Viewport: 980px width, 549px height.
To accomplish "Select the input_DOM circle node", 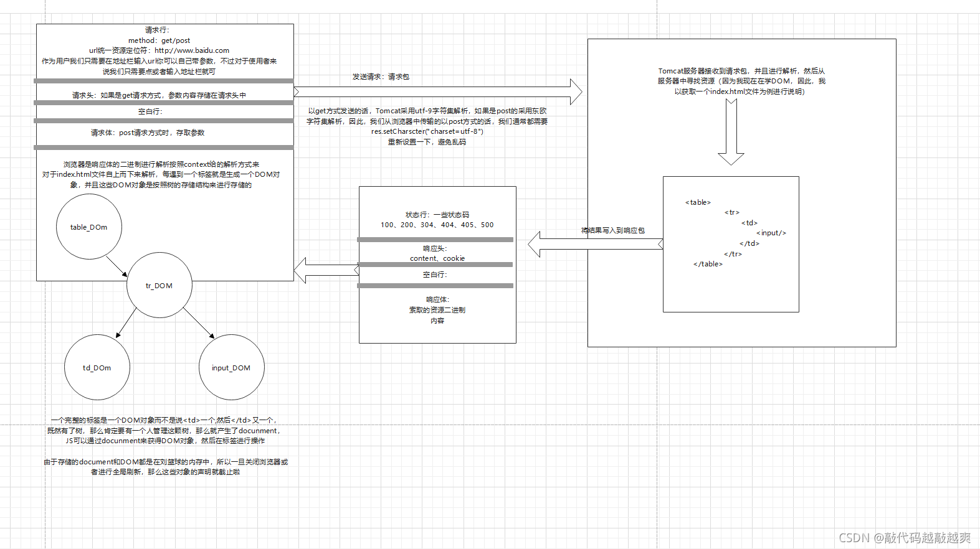I will click(x=231, y=367).
